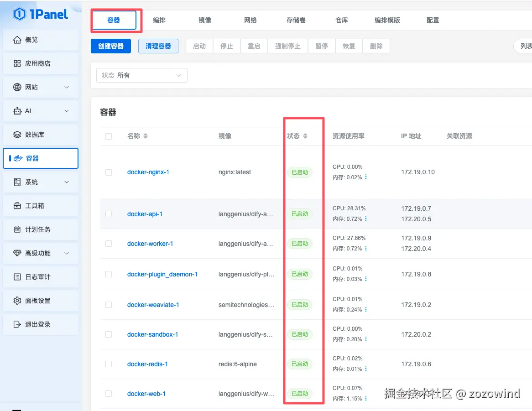Open the 应用商店 grid icon
Image resolution: width=532 pixels, height=411 pixels.
(x=17, y=63)
